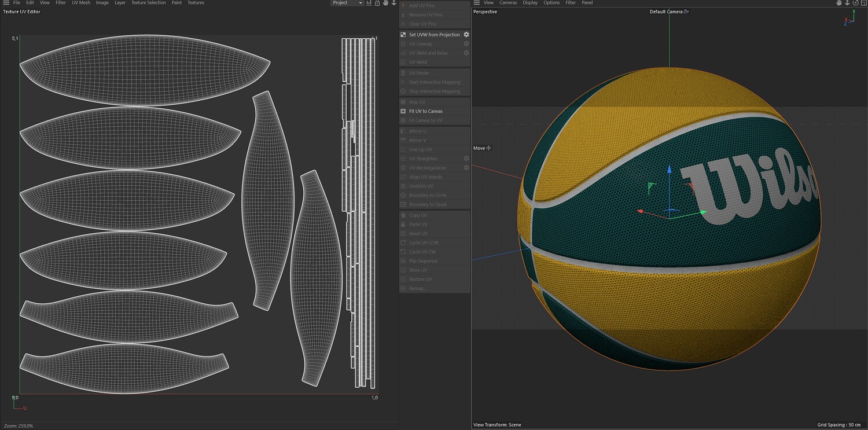
Task: Open the UV Weld and Relax settings gear
Action: 466,53
